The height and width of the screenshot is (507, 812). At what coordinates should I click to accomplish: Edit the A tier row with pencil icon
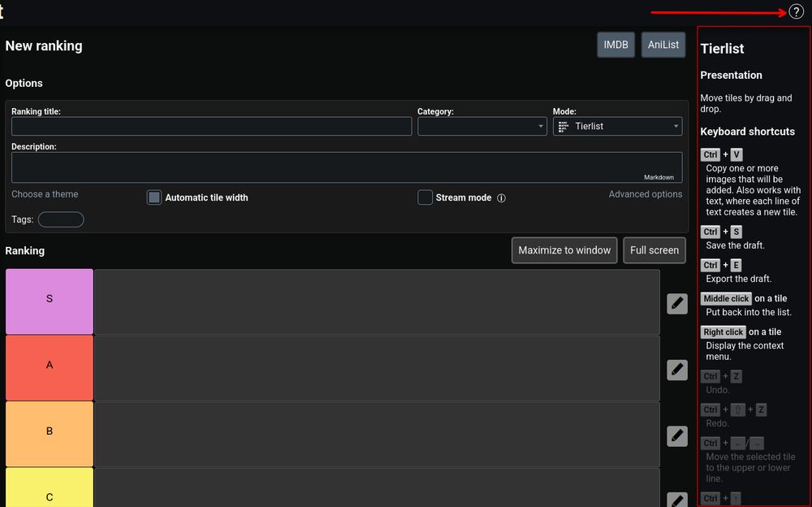[x=677, y=370]
